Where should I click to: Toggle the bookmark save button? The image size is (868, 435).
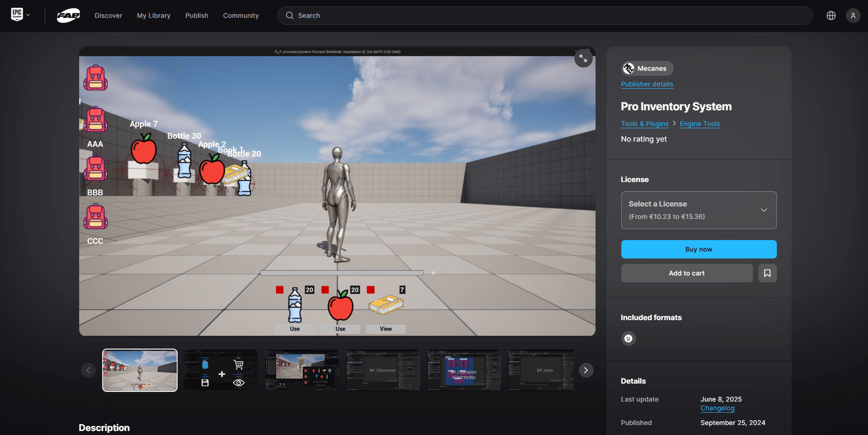pos(767,273)
